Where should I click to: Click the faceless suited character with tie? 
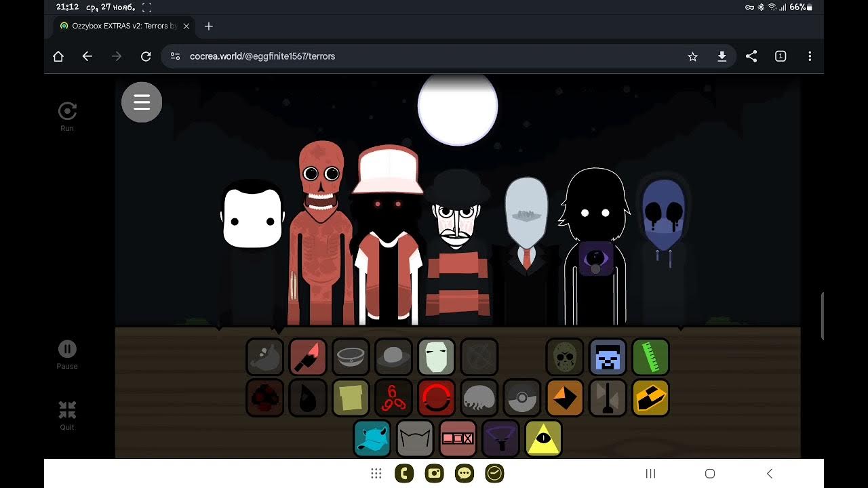(x=526, y=251)
